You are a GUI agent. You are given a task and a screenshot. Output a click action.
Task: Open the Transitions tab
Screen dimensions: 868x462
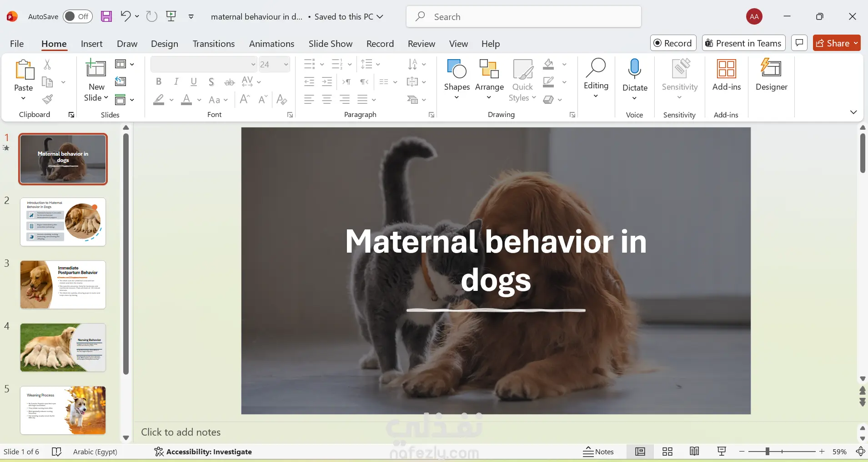[x=214, y=44]
